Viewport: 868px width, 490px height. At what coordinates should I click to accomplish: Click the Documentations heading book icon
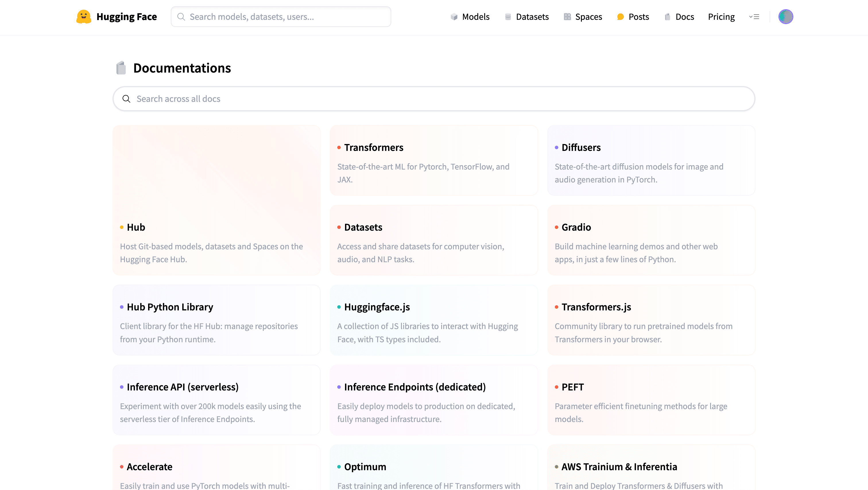pos(121,68)
